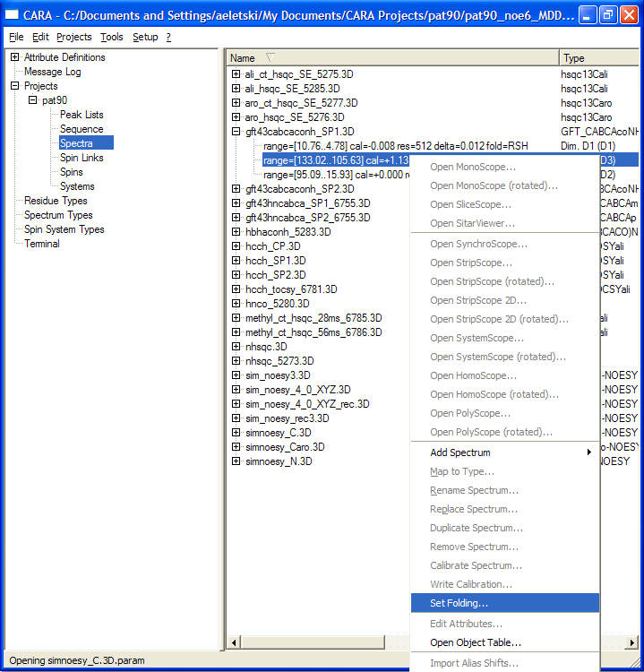644x672 pixels.
Task: Select Peak Lists in project tree
Action: tap(82, 115)
